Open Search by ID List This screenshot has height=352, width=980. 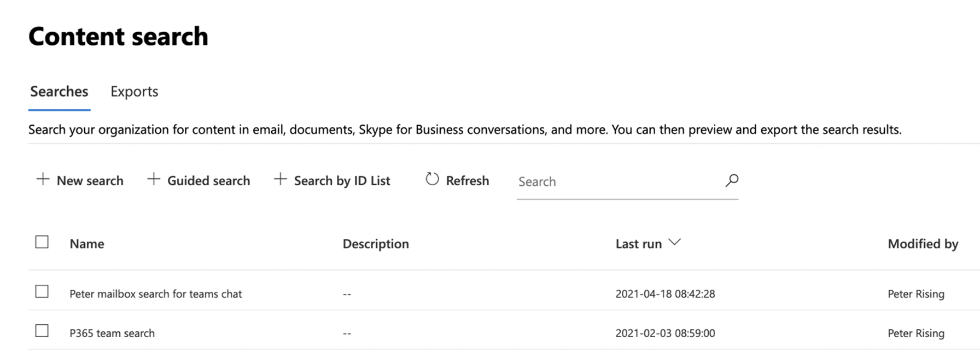point(342,181)
